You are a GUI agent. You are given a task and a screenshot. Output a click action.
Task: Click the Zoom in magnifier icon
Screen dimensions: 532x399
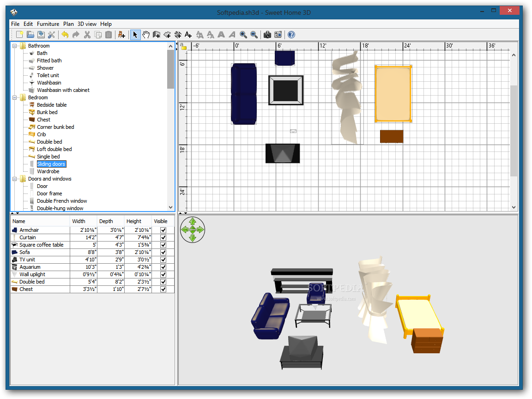pyautogui.click(x=243, y=35)
